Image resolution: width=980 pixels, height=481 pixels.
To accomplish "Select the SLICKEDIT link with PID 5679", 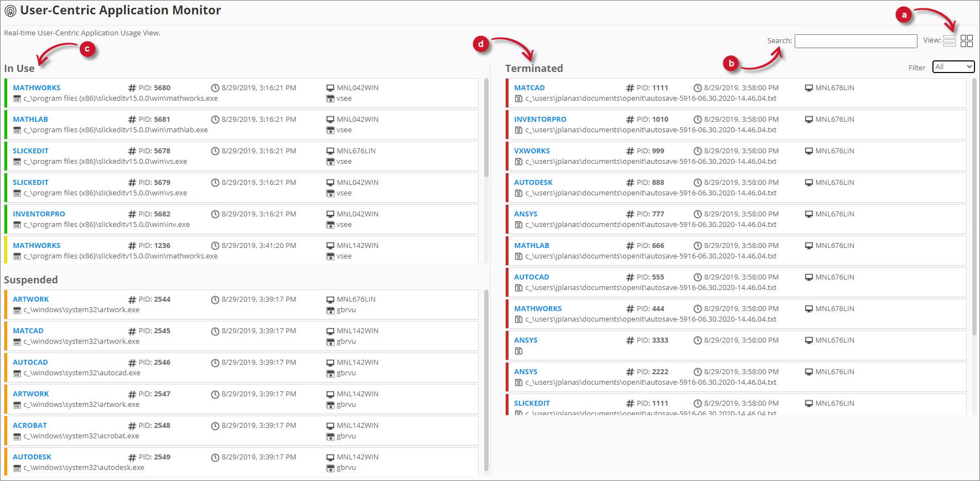I will 30,182.
